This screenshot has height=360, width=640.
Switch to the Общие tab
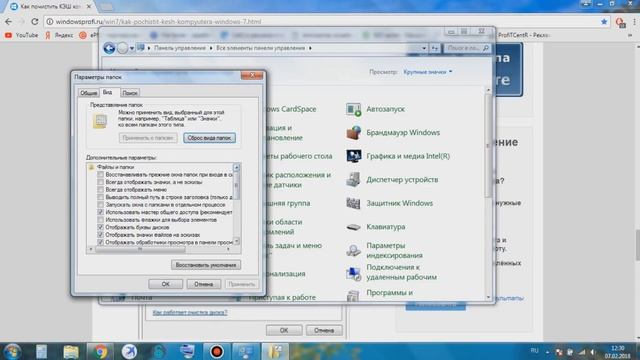89,93
